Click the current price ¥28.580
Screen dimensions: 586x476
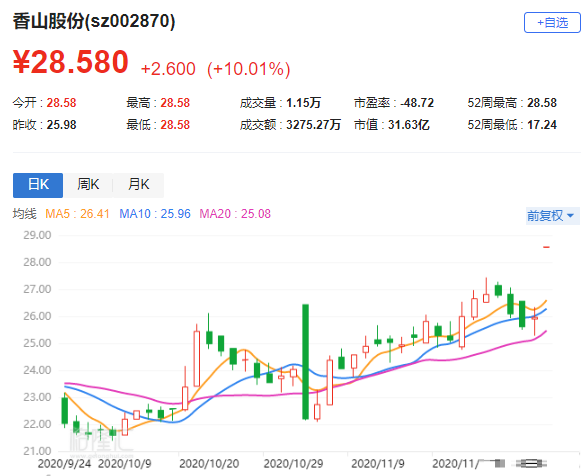[71, 62]
